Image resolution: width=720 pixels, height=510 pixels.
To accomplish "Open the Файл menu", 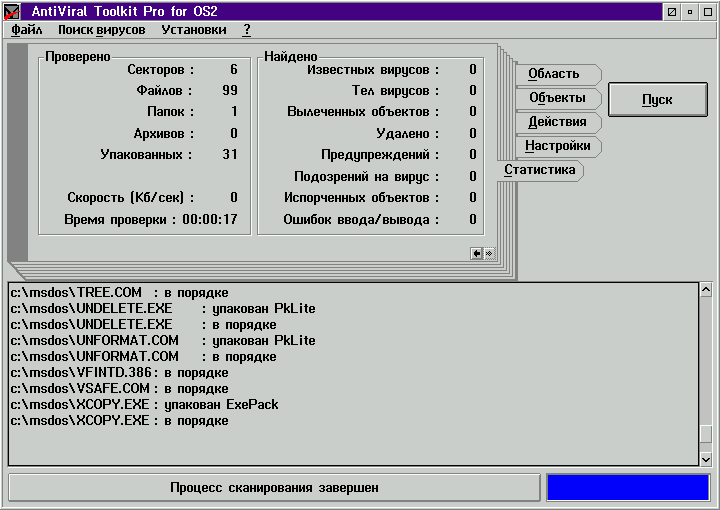I will [27, 30].
